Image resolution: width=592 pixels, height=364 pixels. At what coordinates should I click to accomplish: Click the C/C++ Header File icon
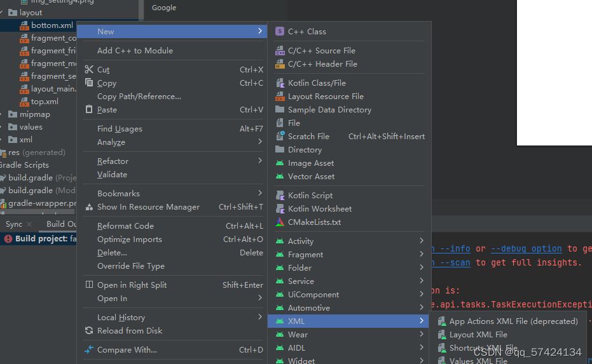(x=280, y=64)
